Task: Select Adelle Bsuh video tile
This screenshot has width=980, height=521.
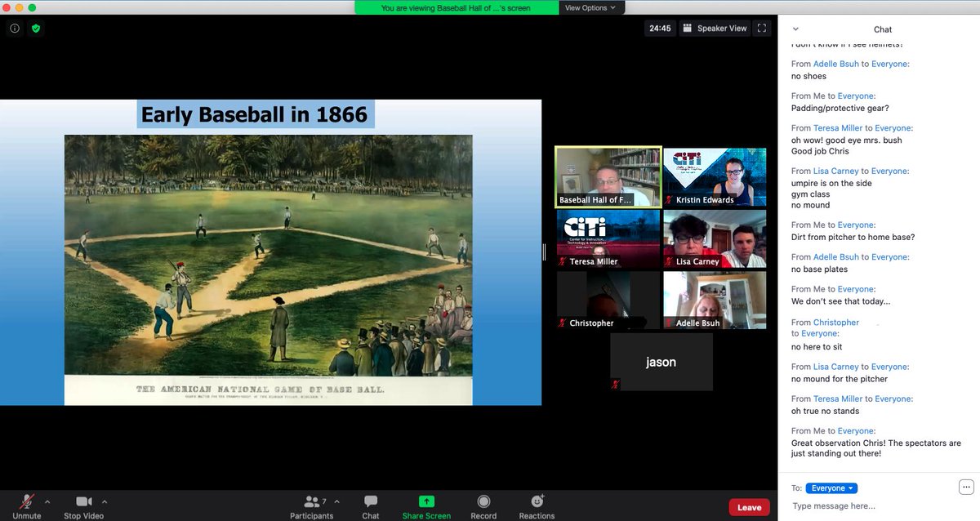Action: [715, 301]
